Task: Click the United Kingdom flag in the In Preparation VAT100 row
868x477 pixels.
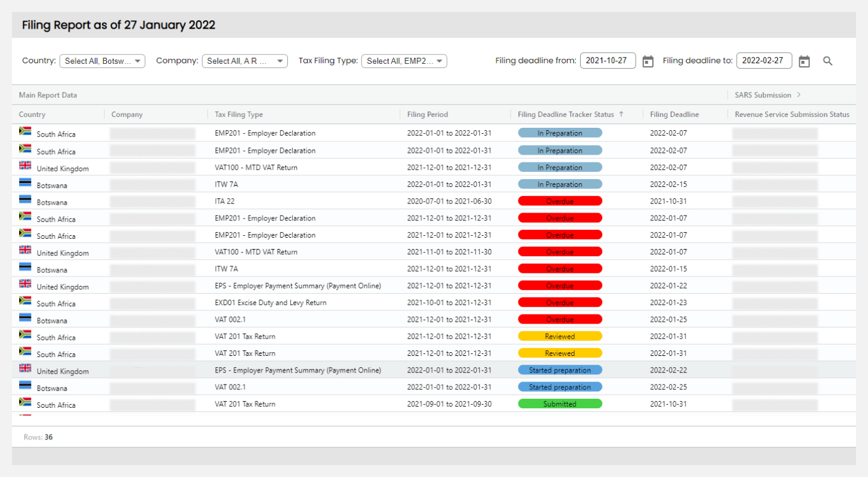Action: tap(25, 165)
